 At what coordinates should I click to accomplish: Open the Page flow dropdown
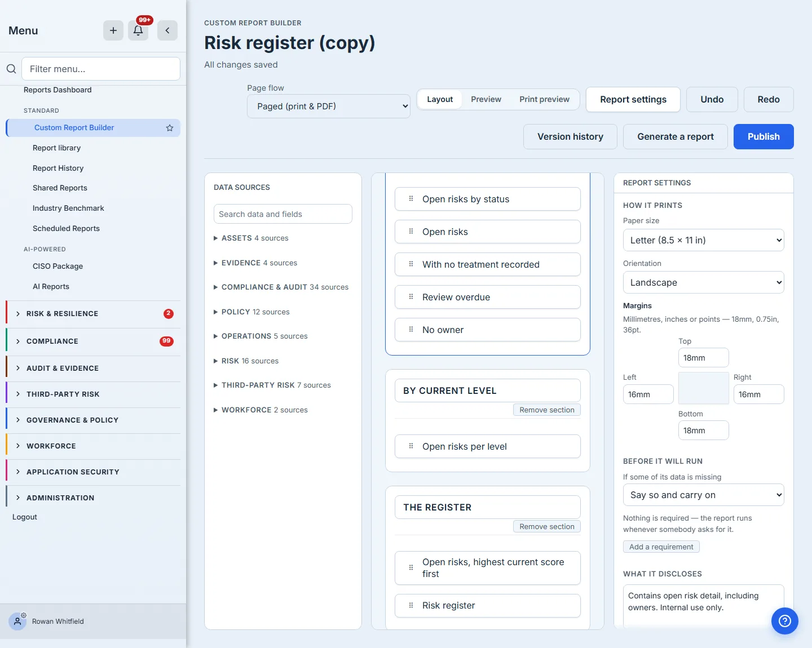[329, 106]
